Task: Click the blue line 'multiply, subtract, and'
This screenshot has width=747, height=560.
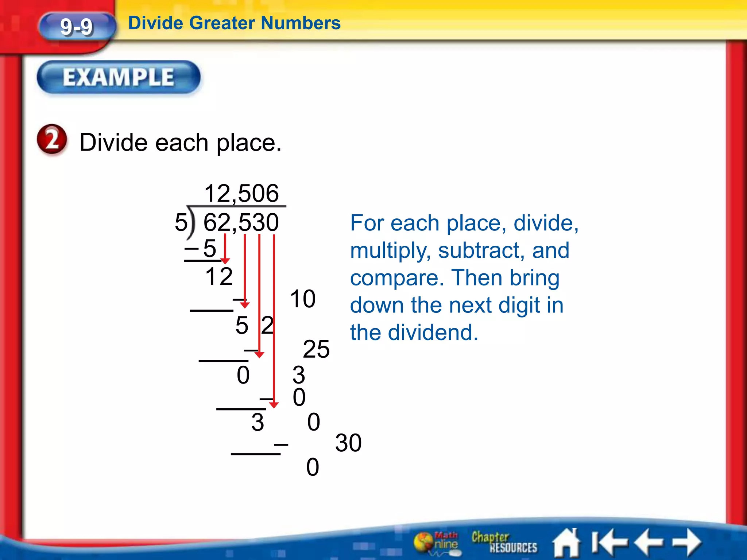Action: [x=460, y=250]
